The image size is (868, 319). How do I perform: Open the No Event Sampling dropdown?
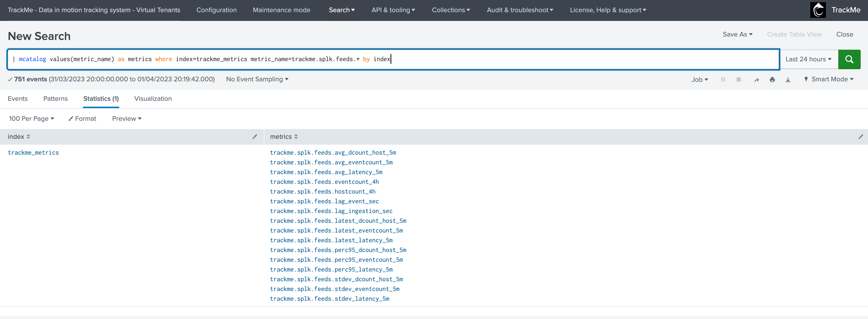pos(257,79)
